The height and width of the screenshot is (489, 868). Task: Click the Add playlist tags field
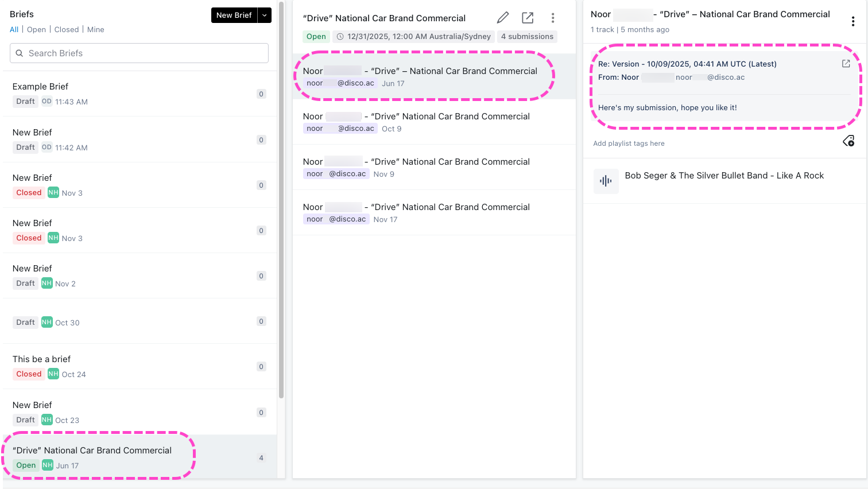(x=629, y=143)
